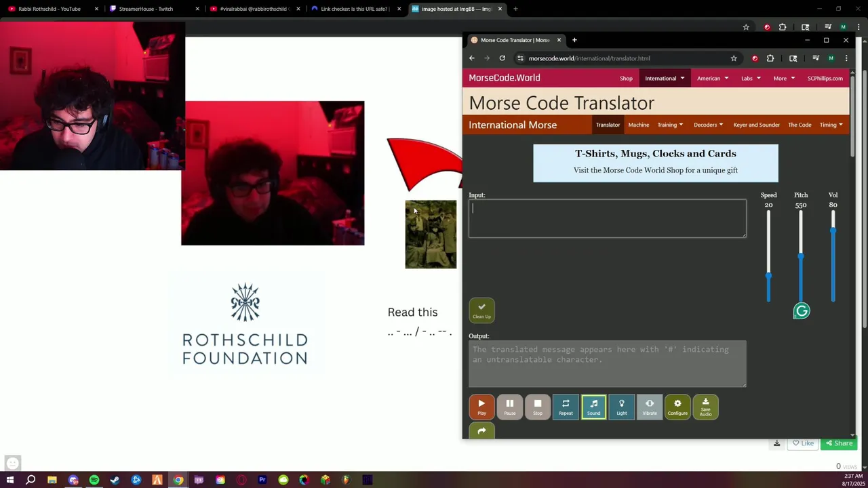Screen dimensions: 868x488
Task: Open Extensions puzzle icon in Morse window
Action: tap(770, 58)
